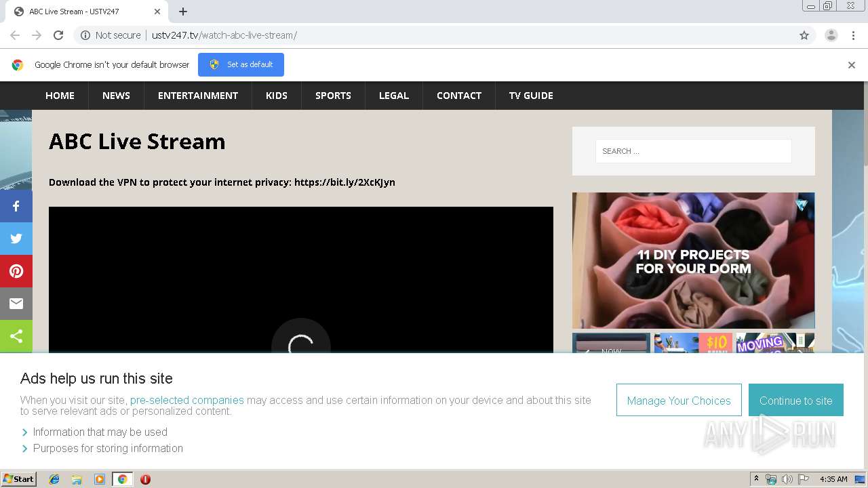Screen dimensions: 868x488
Task: Select the MOVING ad thumbnail
Action: tap(775, 343)
